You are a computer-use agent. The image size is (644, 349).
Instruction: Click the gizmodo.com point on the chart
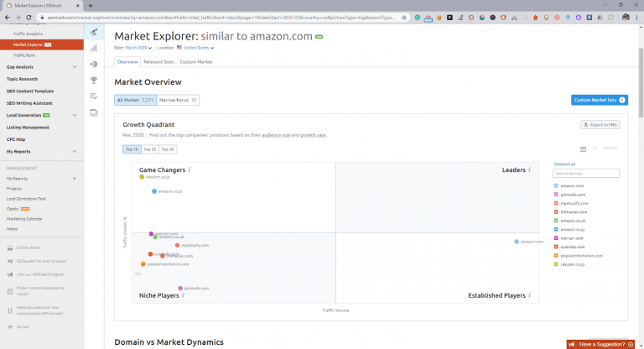pos(180,288)
